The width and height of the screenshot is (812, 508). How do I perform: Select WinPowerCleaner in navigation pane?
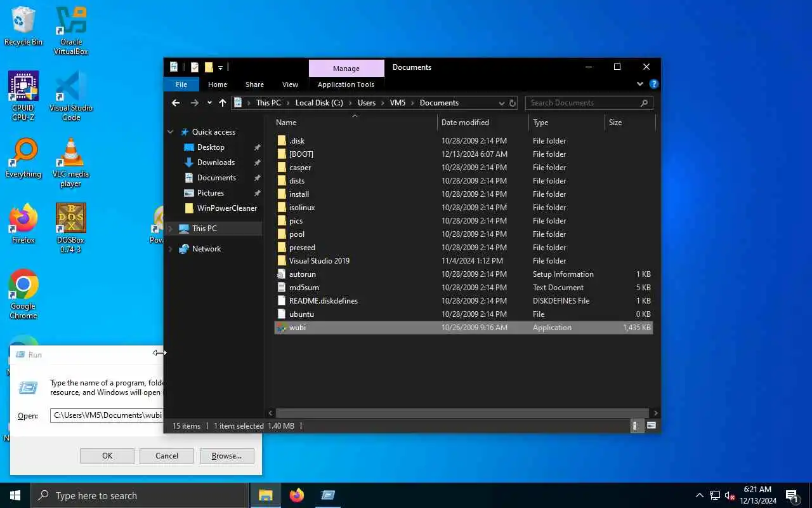coord(226,208)
